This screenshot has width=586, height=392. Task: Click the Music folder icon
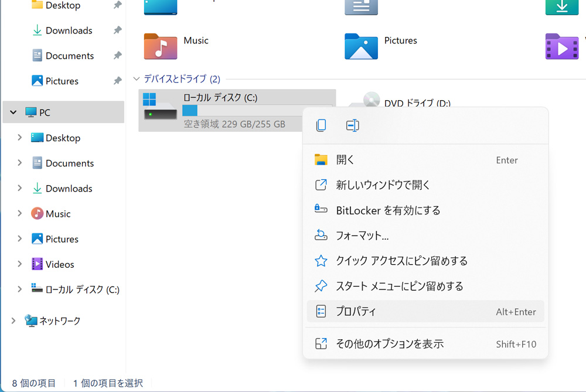click(161, 46)
